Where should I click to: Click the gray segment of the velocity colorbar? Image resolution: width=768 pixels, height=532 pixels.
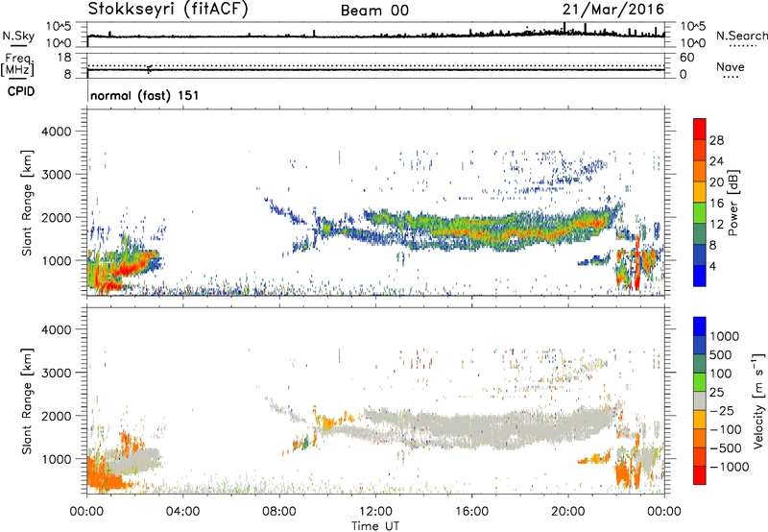click(x=700, y=400)
